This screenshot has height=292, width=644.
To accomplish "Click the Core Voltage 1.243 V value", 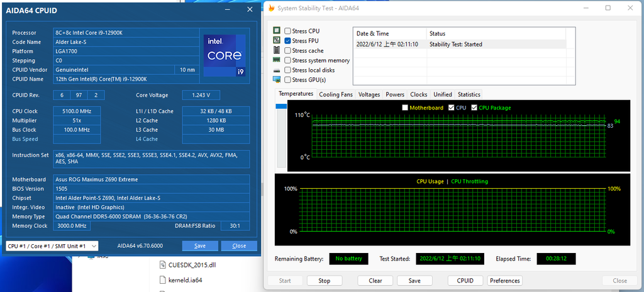I will 201,95.
